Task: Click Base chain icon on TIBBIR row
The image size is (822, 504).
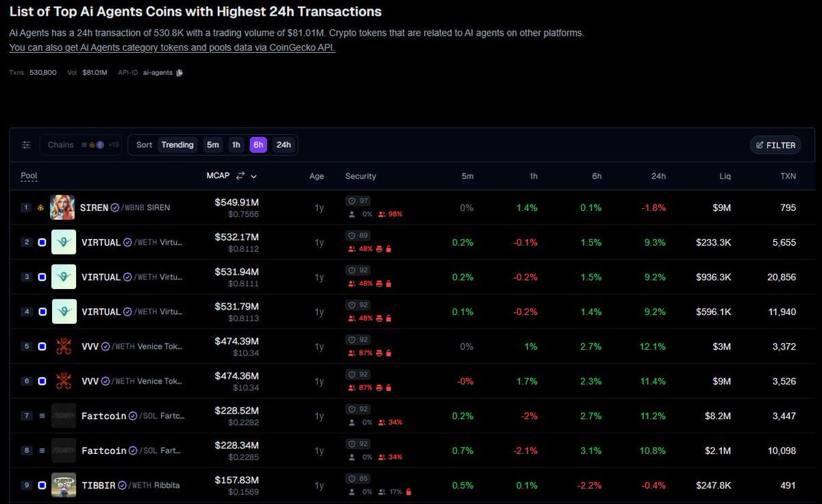Action: [x=42, y=486]
